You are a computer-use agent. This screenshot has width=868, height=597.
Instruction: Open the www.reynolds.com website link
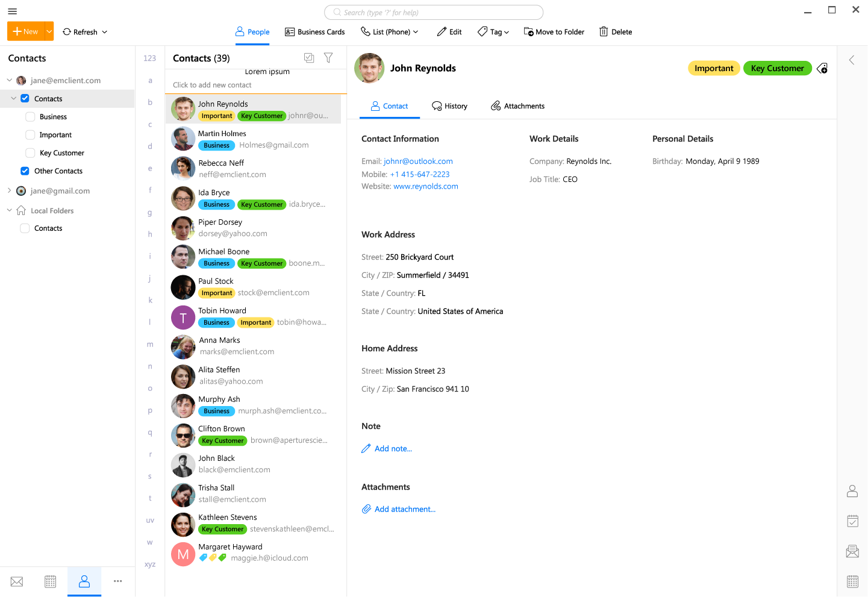425,187
